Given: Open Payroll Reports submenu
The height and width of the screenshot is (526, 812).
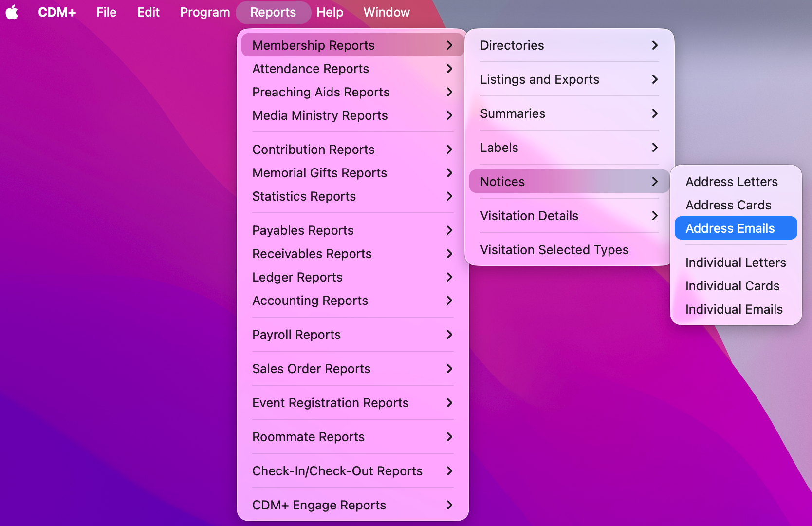Looking at the screenshot, I should [x=353, y=335].
